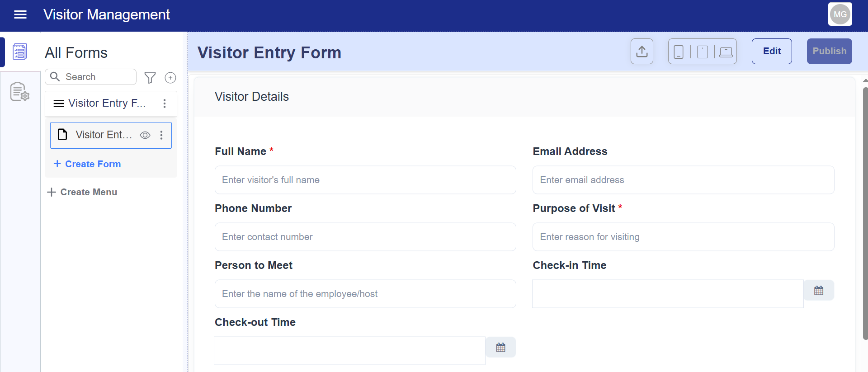Click the Publish button
This screenshot has height=372, width=868.
(829, 52)
